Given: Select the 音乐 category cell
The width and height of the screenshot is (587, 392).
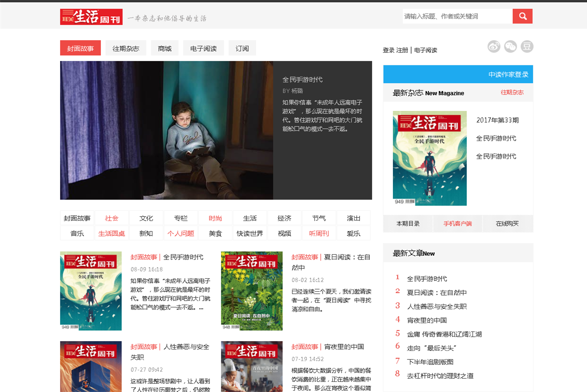Looking at the screenshot, I should click(x=77, y=233).
